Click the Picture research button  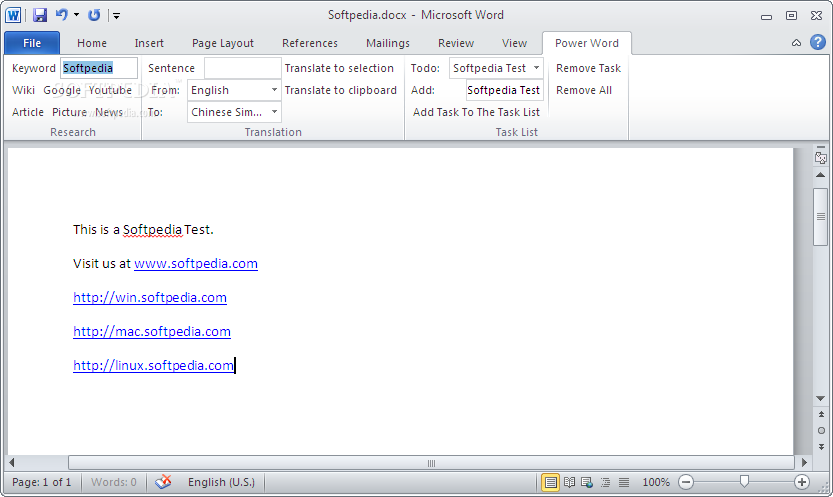click(69, 112)
